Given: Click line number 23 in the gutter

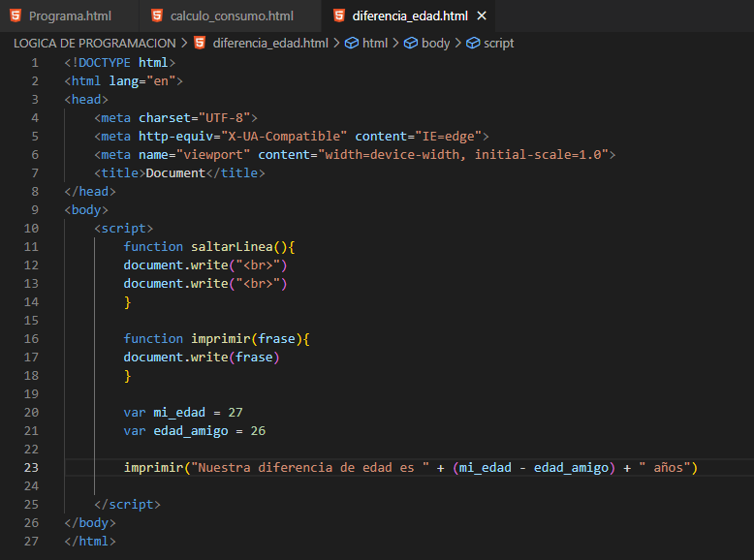Looking at the screenshot, I should (x=31, y=468).
